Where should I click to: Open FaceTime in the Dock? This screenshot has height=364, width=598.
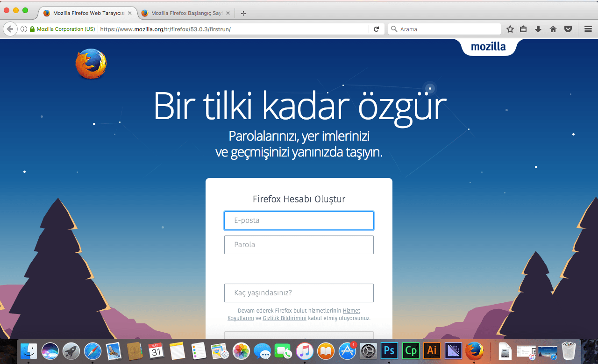[x=284, y=351]
